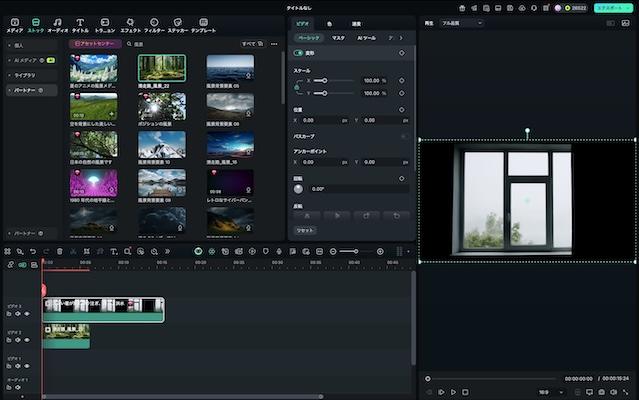Click the アセットセンター button
Image resolution: width=639 pixels, height=400 pixels.
(x=95, y=44)
